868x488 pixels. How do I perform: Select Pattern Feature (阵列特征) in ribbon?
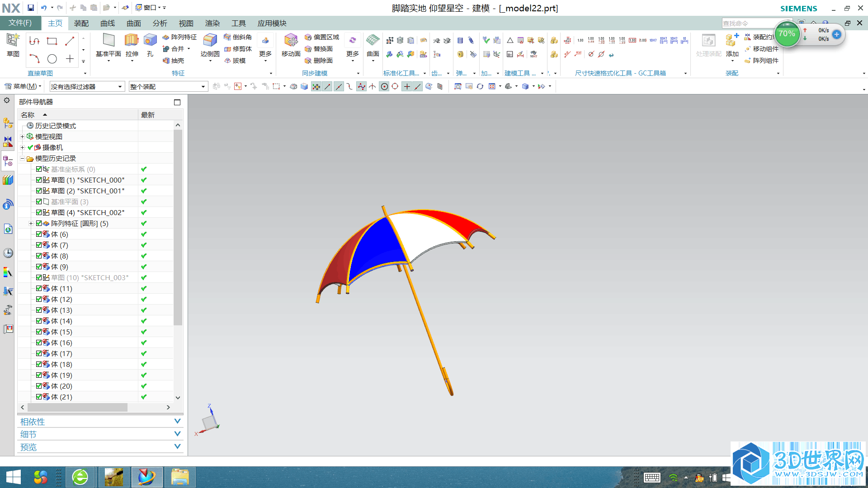pyautogui.click(x=179, y=37)
